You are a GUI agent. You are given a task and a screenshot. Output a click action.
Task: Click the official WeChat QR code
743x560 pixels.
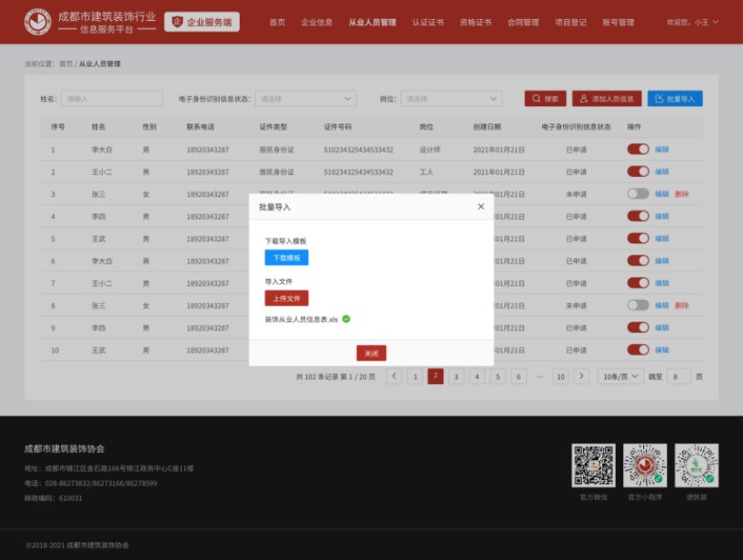click(593, 465)
